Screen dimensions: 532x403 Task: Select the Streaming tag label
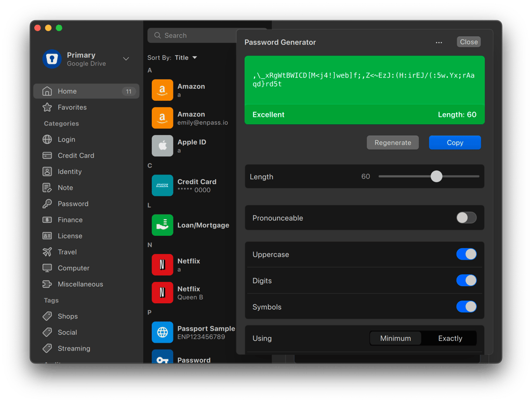[74, 348]
